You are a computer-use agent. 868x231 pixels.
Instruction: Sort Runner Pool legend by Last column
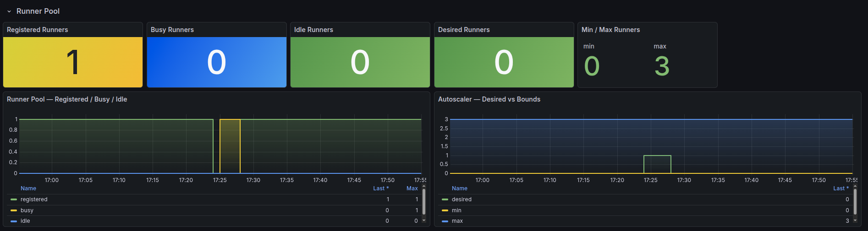(x=380, y=188)
